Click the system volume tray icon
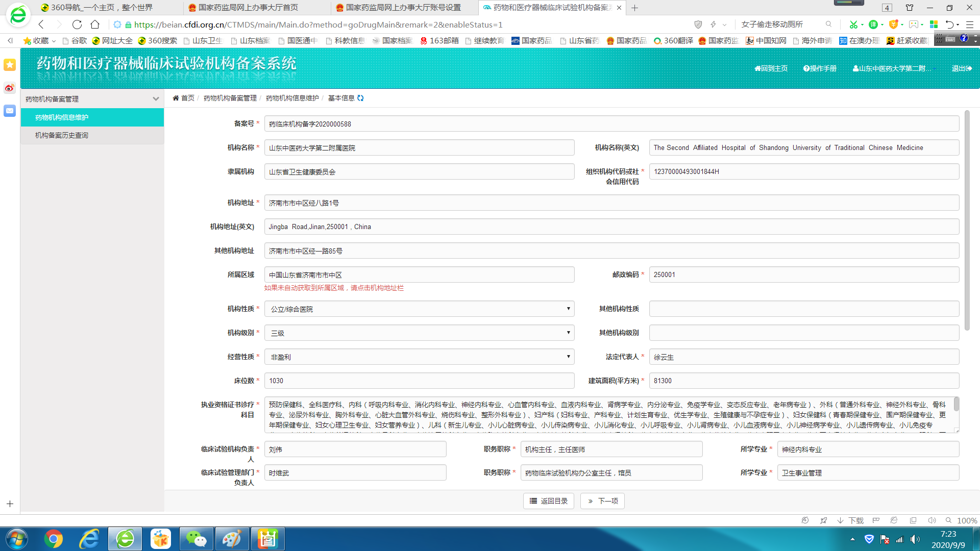 coord(915,539)
